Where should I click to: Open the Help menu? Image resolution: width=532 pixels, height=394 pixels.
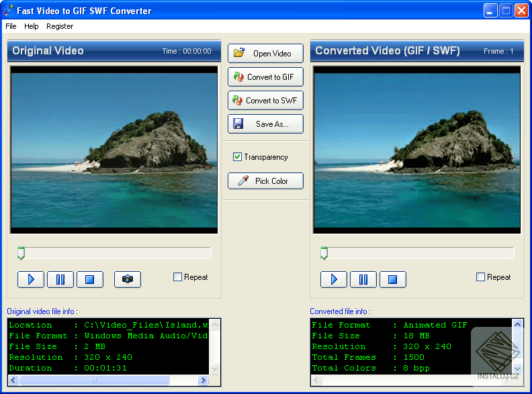pos(31,26)
